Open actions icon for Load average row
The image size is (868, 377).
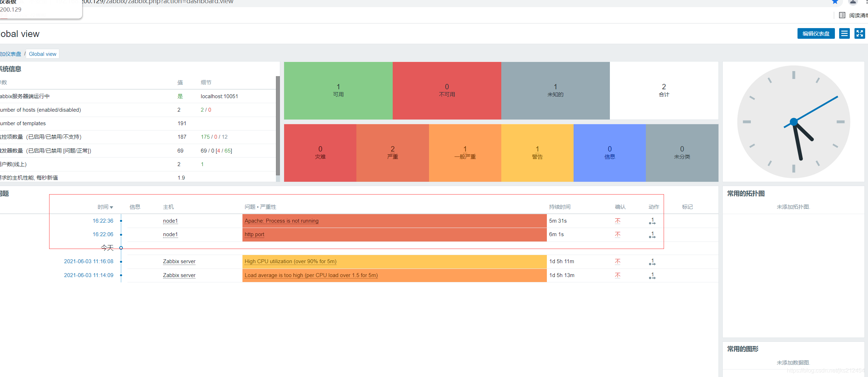(652, 276)
